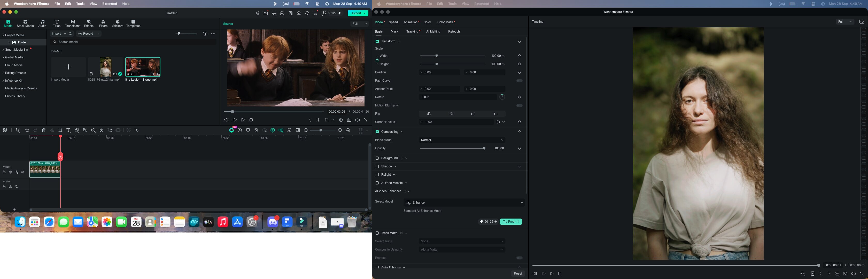The width and height of the screenshot is (868, 279).
Task: Enable the Relight checkbox
Action: (x=377, y=175)
